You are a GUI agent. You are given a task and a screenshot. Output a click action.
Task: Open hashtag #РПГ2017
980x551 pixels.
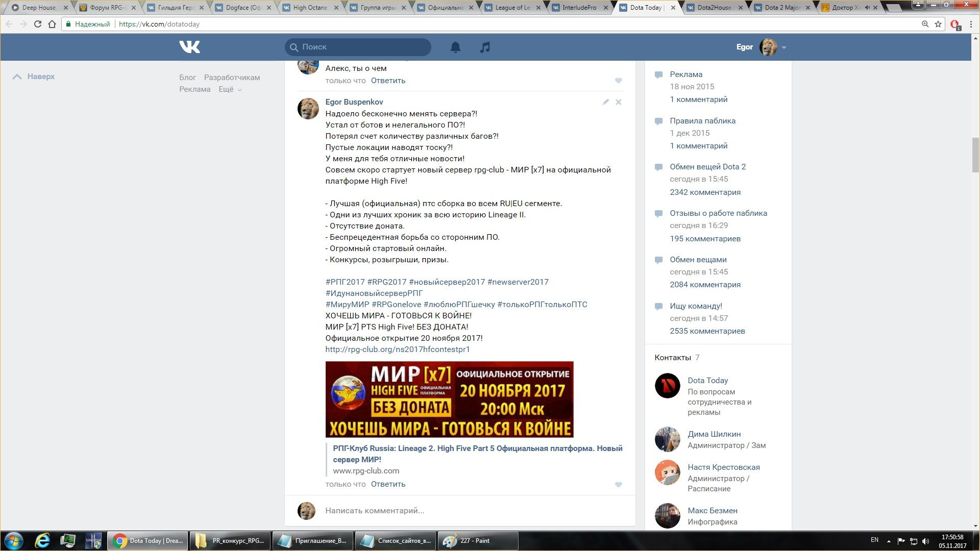click(345, 282)
